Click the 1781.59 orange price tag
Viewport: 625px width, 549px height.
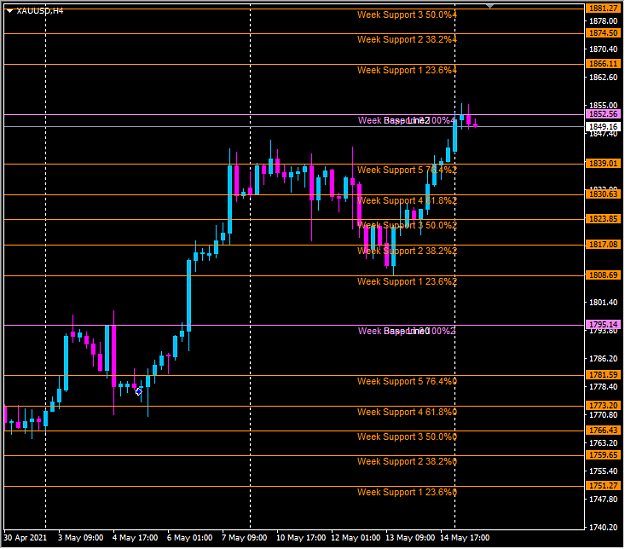tap(603, 375)
